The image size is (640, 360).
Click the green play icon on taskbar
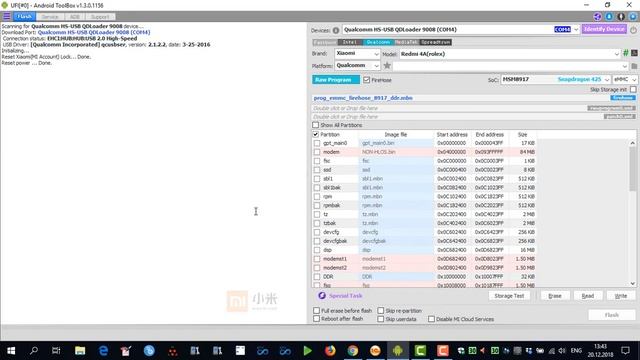pyautogui.click(x=307, y=351)
